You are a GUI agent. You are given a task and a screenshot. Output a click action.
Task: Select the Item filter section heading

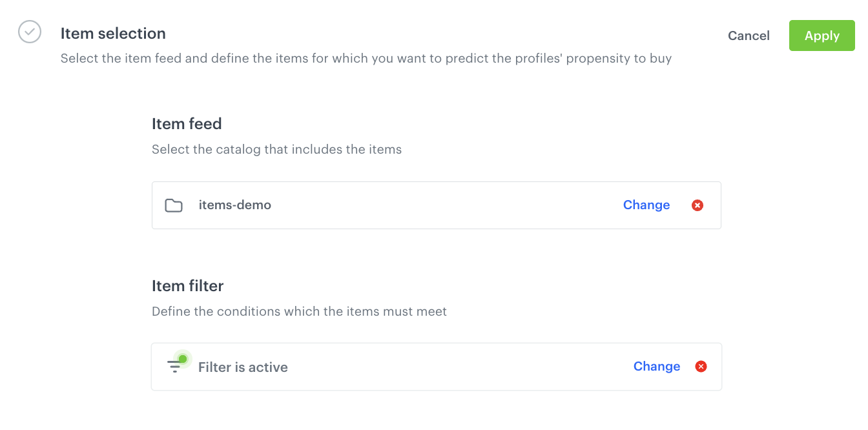[187, 285]
